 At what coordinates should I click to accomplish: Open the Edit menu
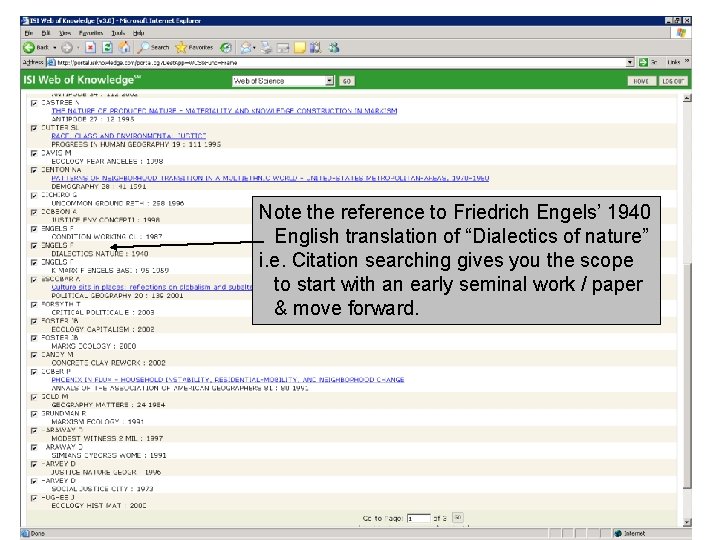click(45, 33)
